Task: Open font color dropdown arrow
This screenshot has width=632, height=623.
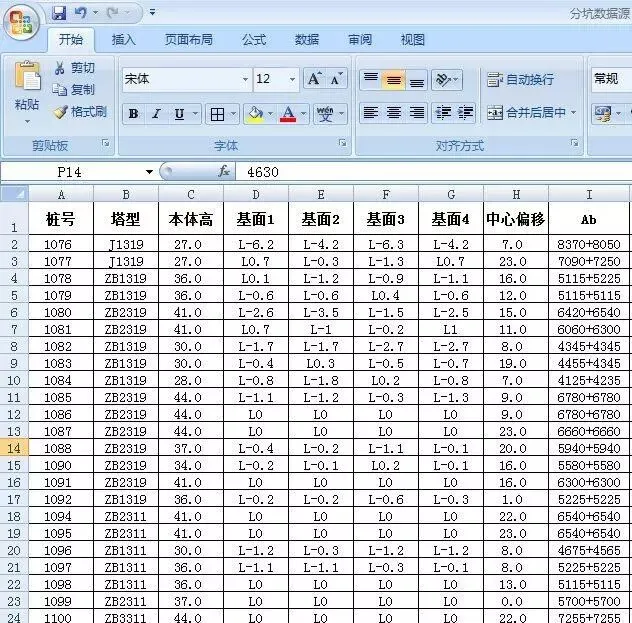Action: click(304, 114)
